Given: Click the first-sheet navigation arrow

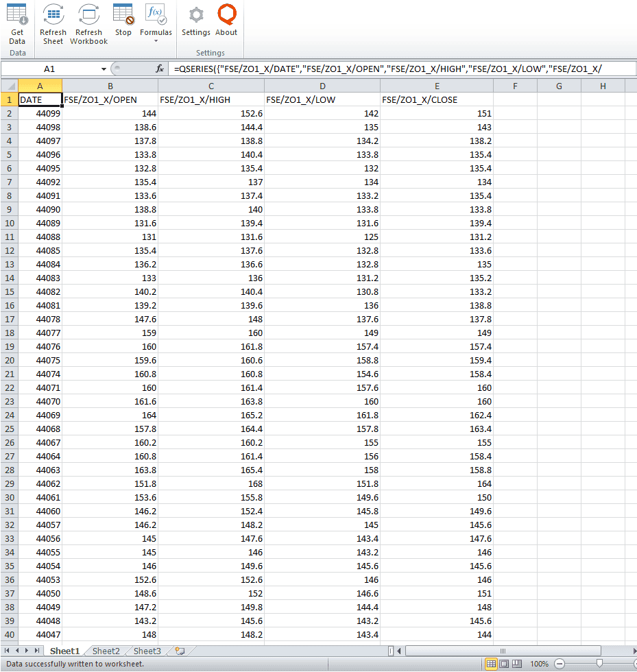Looking at the screenshot, I should [x=7, y=650].
